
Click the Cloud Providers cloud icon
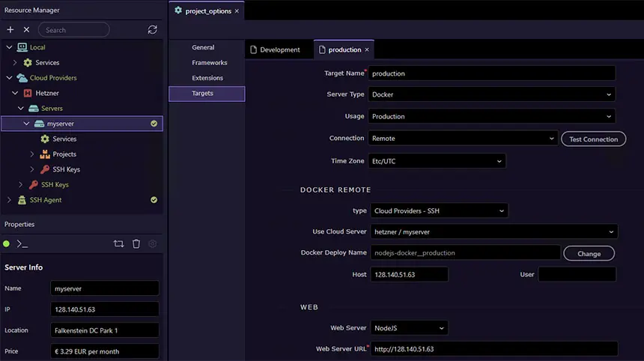click(x=22, y=78)
